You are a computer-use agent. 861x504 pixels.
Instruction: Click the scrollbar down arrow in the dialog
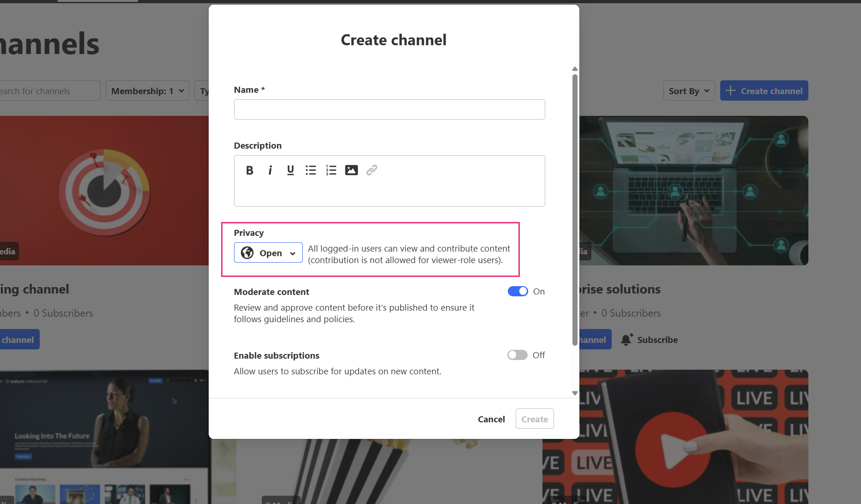pyautogui.click(x=575, y=393)
